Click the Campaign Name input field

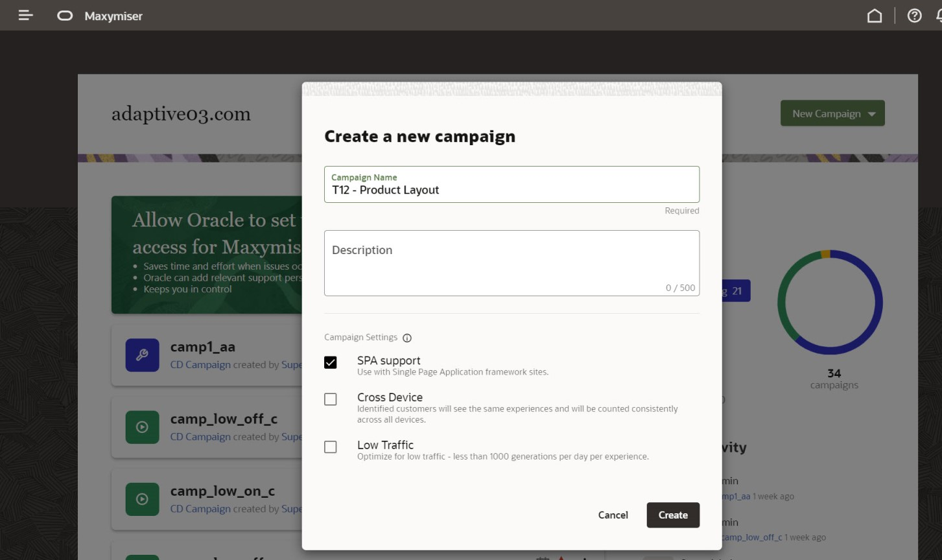click(x=512, y=184)
